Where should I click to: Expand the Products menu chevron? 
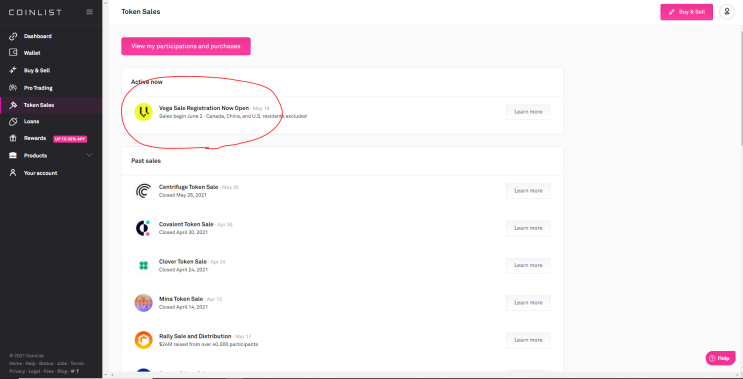click(90, 155)
